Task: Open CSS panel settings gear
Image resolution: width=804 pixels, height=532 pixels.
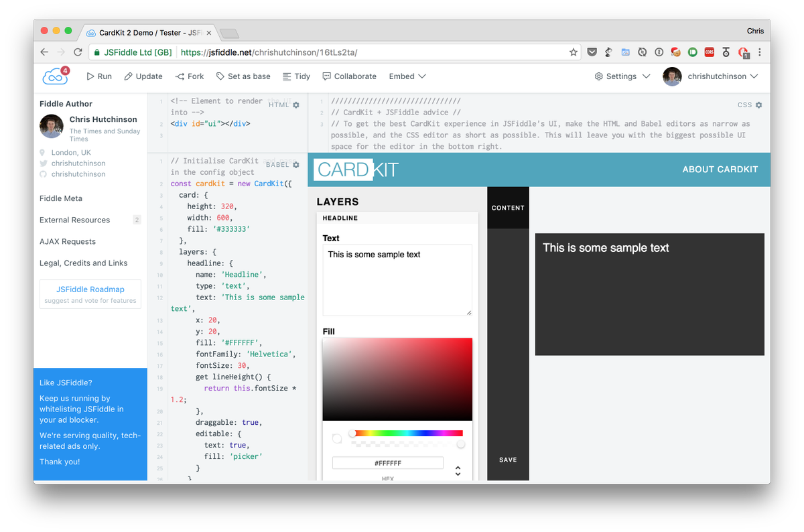Action: tap(758, 105)
